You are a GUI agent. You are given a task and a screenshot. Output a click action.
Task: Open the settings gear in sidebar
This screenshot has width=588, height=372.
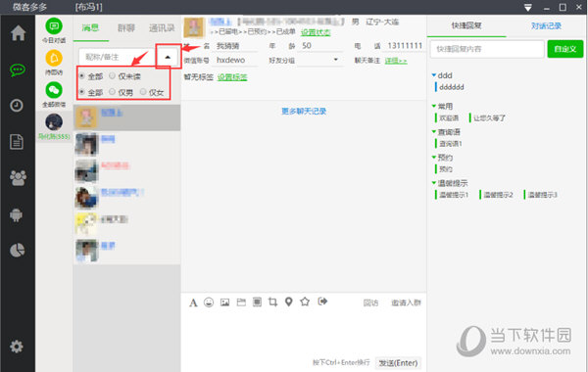(x=17, y=347)
